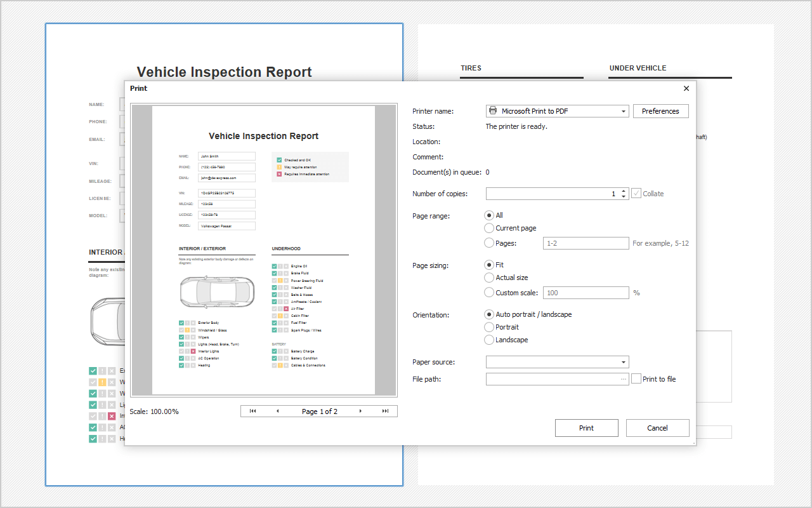Click the file path browse ellipsis
812x508 pixels.
click(624, 379)
